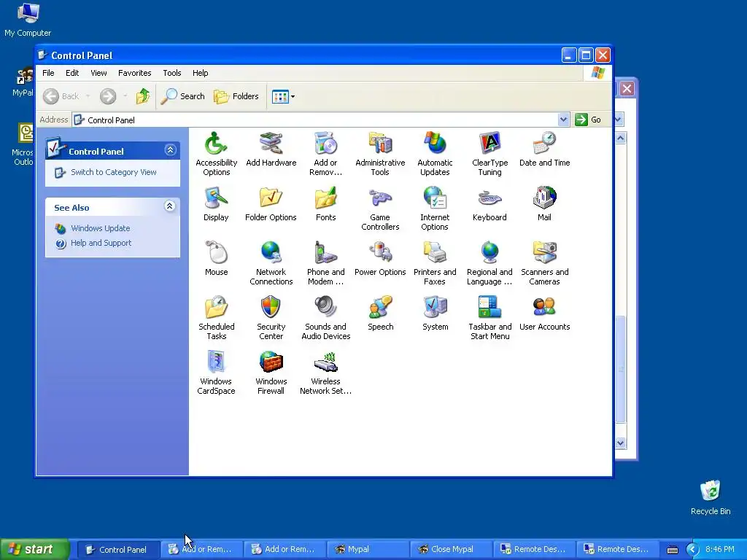Switch to the Mypal taskbar button

[x=367, y=549]
